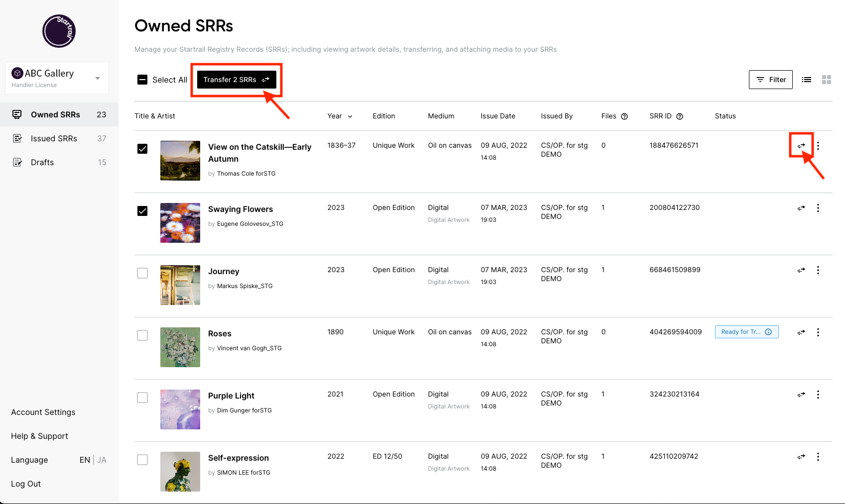
Task: Check the Journey artwork checkbox
Action: pyautogui.click(x=142, y=273)
